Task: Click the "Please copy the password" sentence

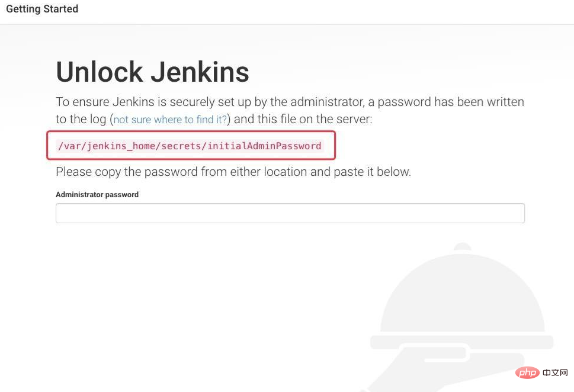Action: tap(233, 172)
